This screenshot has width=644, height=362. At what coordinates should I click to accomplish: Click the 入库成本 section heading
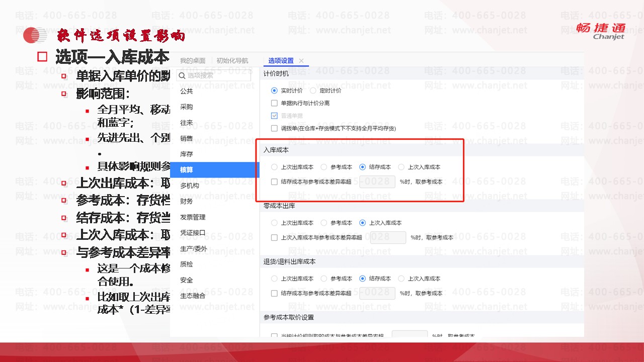click(x=276, y=150)
